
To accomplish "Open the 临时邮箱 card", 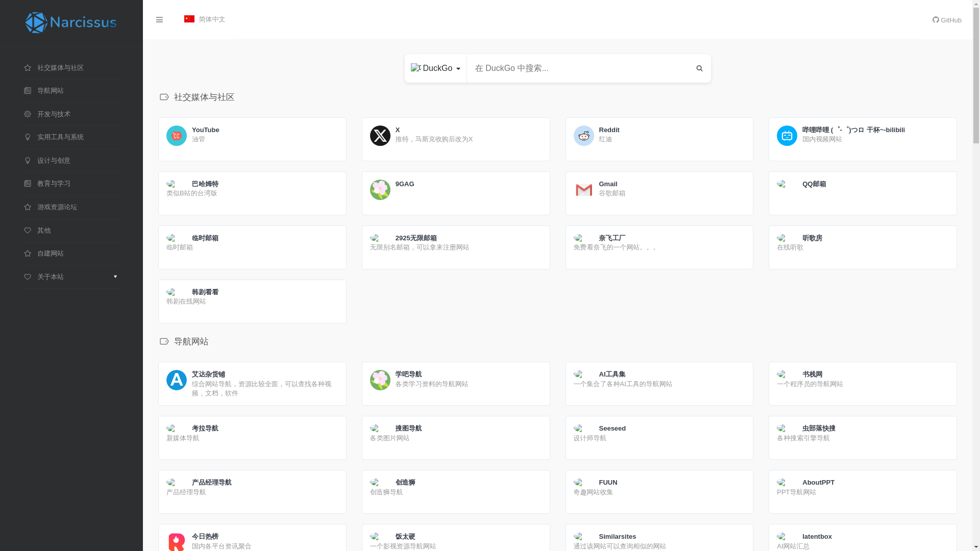I will click(252, 247).
